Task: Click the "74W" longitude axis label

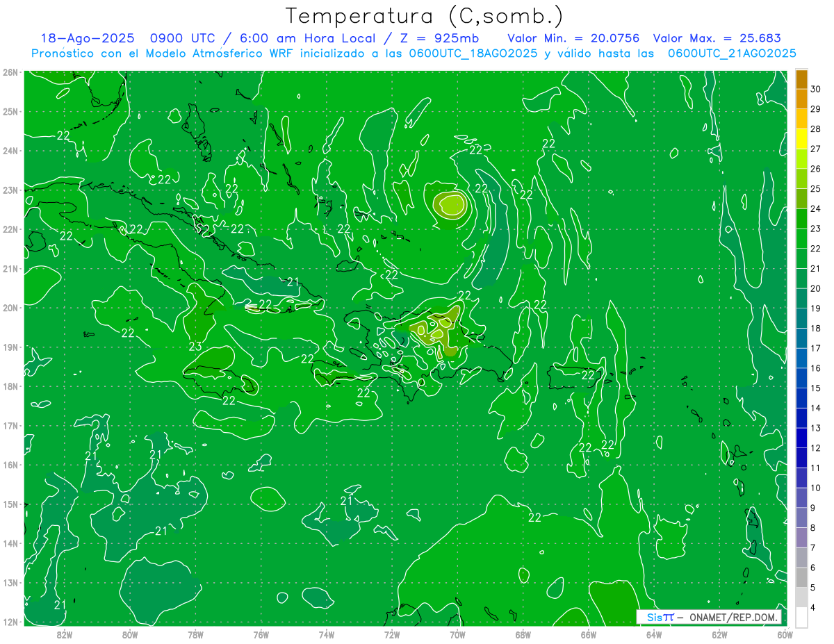Action: [x=326, y=634]
